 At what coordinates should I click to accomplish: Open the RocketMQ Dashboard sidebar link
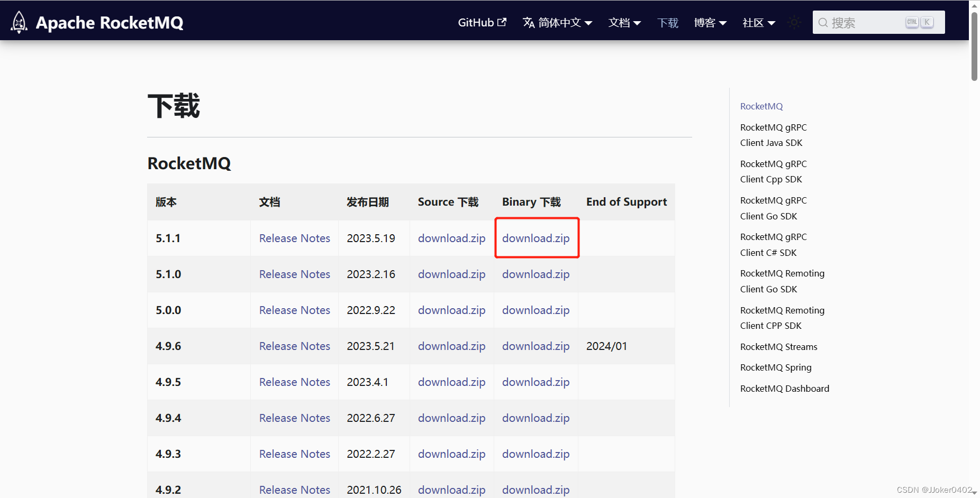(x=785, y=388)
